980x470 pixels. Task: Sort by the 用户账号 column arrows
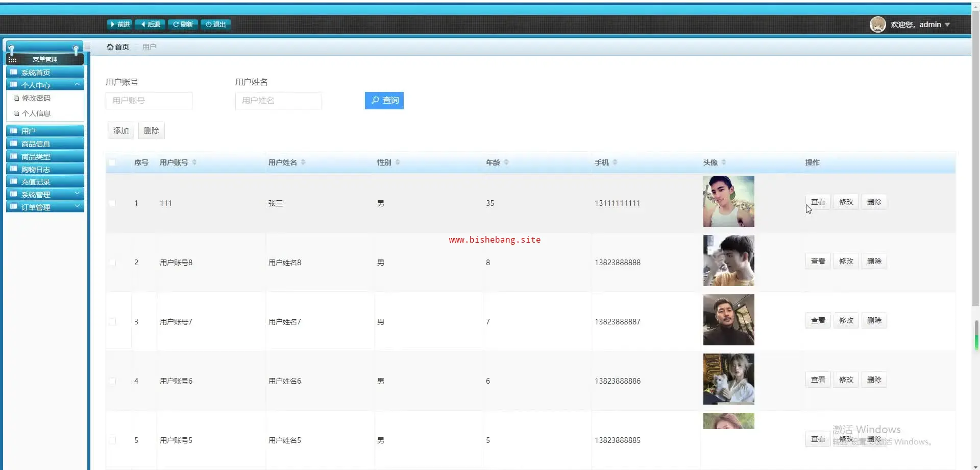[194, 162]
